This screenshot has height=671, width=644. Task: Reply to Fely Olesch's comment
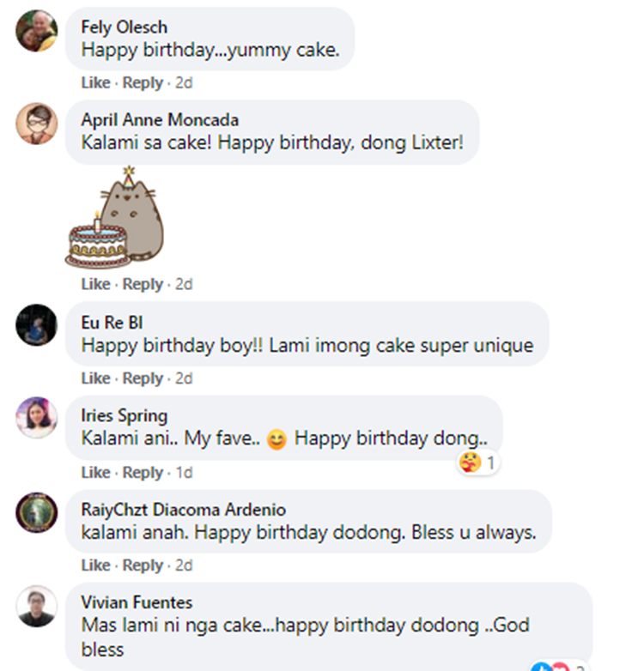point(143,83)
